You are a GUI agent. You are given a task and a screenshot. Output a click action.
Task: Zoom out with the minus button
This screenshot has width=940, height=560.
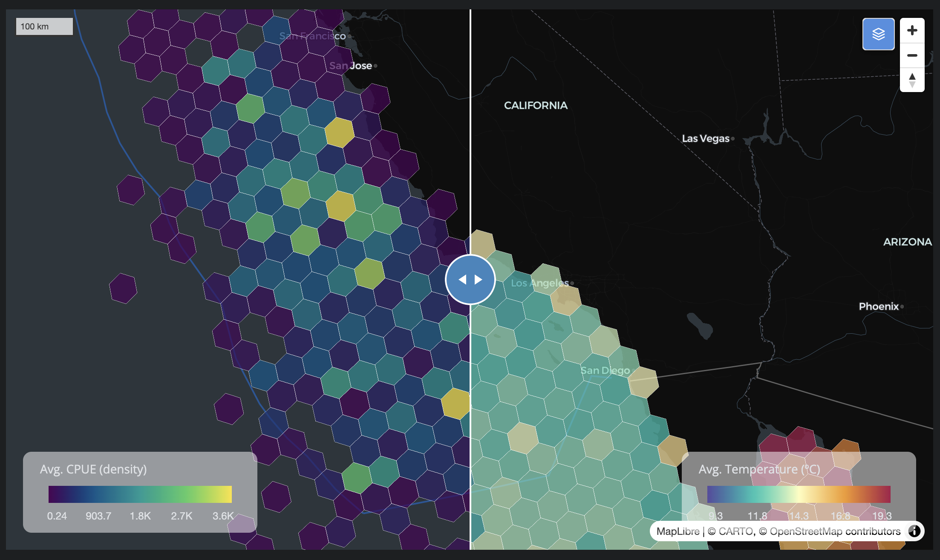[x=912, y=55]
